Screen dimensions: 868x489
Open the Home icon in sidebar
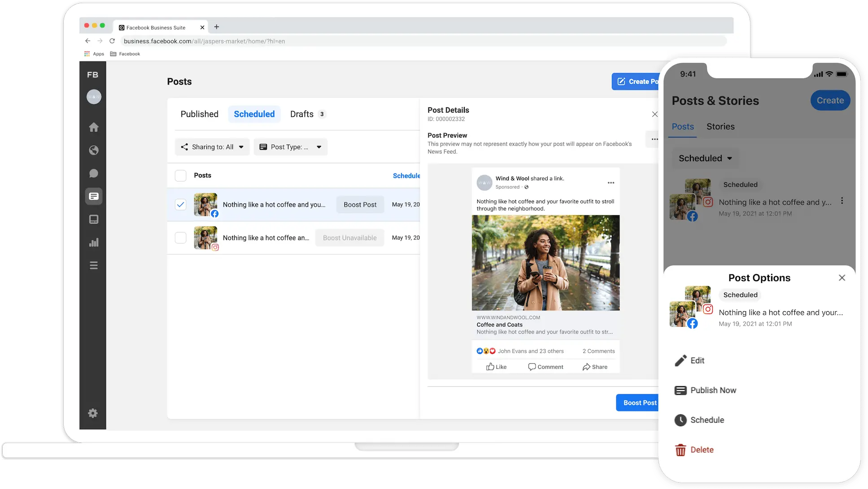[x=93, y=127]
